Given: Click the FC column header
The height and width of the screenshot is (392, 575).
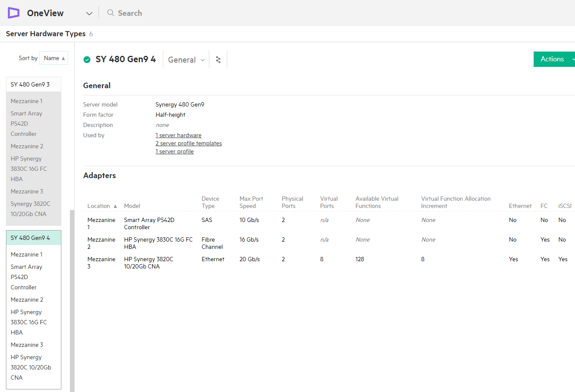Looking at the screenshot, I should [544, 206].
